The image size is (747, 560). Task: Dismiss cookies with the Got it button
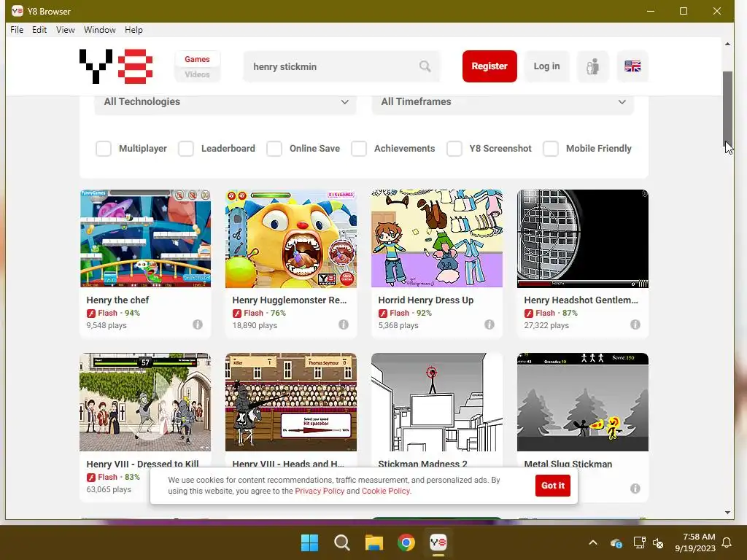(x=553, y=485)
